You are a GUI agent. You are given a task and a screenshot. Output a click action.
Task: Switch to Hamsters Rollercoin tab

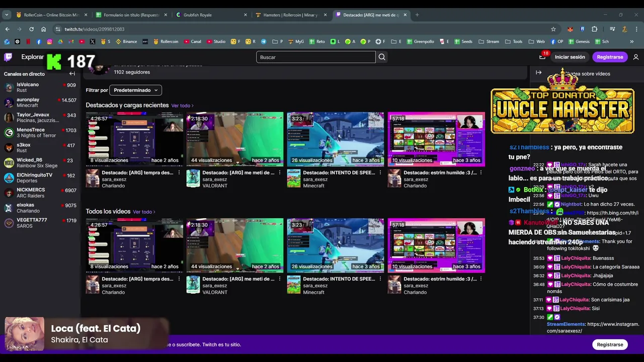(291, 15)
